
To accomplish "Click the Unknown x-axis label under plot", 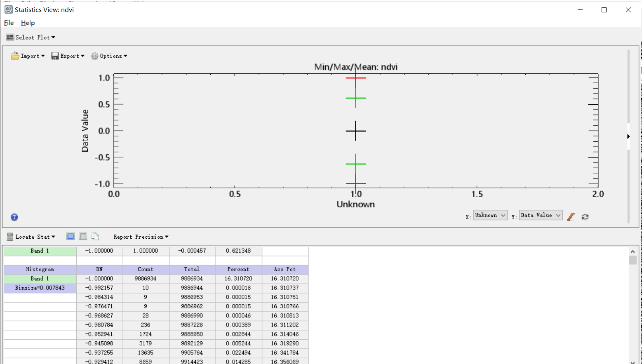I will pyautogui.click(x=355, y=204).
